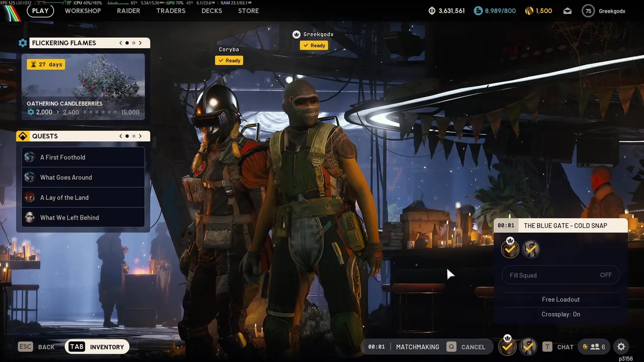Screen dimensions: 644x362
Task: Click the MATCHMAKING status text
Action: pyautogui.click(x=418, y=347)
